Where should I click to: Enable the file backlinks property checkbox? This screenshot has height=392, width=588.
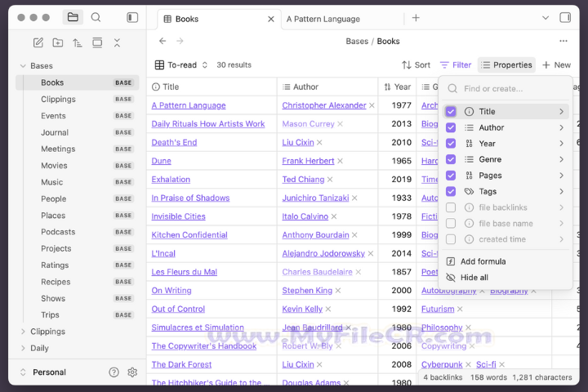451,207
